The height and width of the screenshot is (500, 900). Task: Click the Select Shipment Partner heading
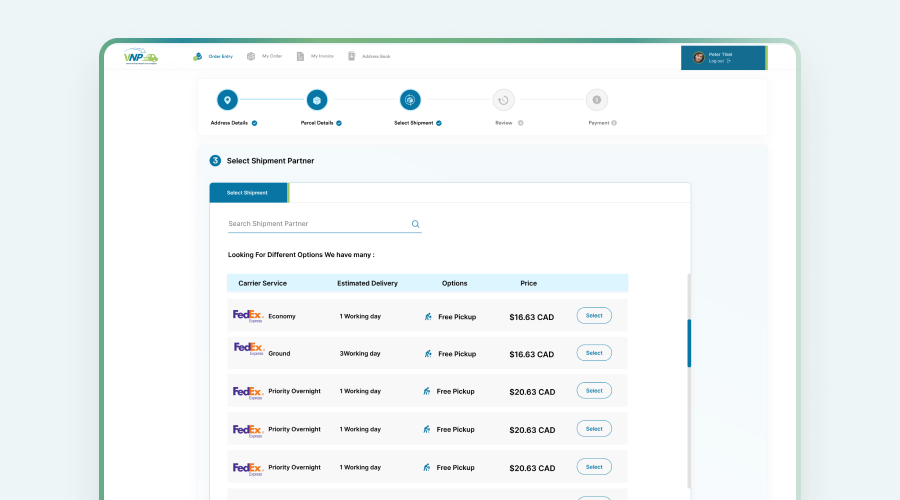pos(270,161)
